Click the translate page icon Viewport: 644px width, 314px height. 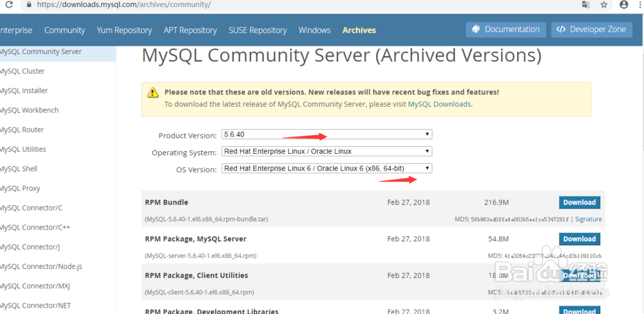[585, 5]
